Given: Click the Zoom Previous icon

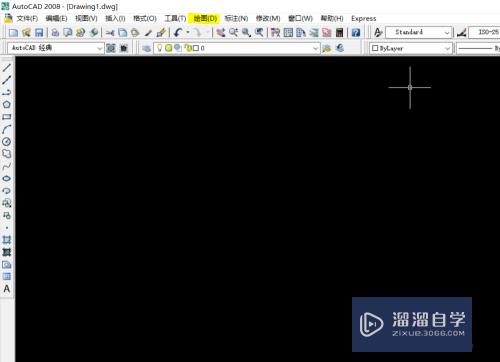Looking at the screenshot, I should pos(259,32).
